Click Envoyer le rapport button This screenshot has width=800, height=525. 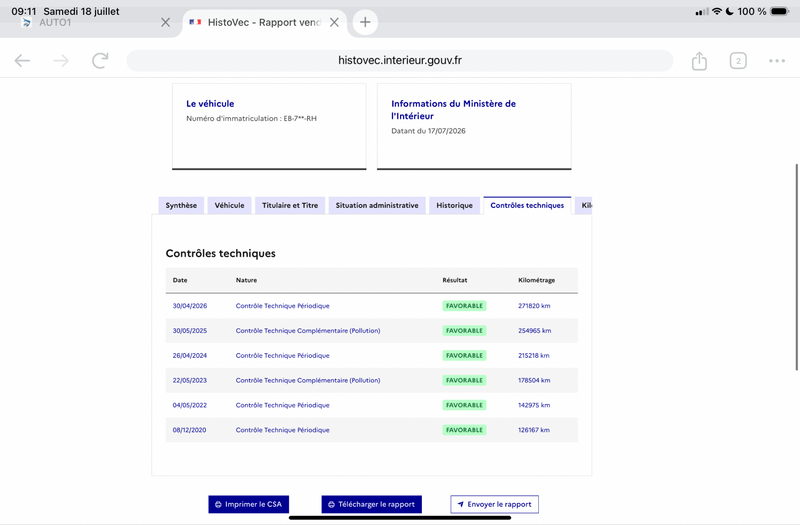point(494,504)
